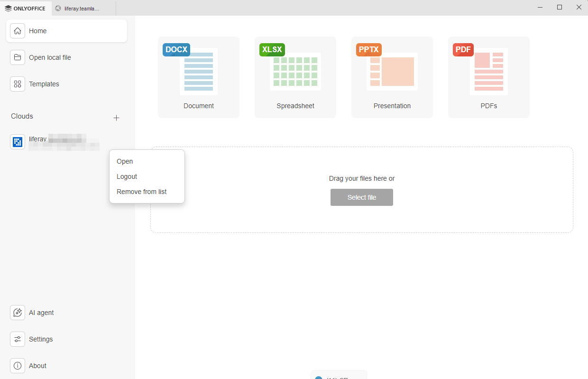
Task: Create a new XLSX Spreadsheet
Action: pos(295,77)
